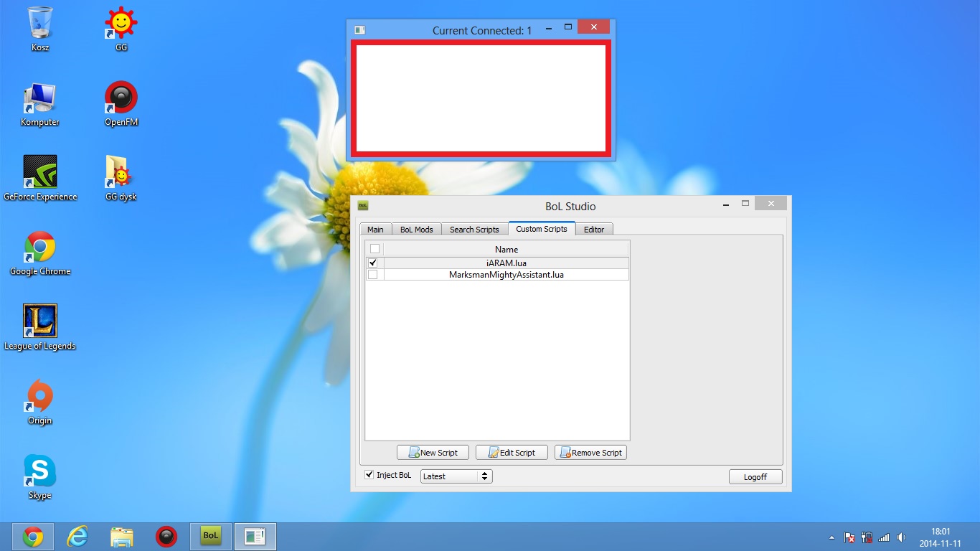Click the volume speaker tray icon
The height and width of the screenshot is (551, 980).
(901, 537)
